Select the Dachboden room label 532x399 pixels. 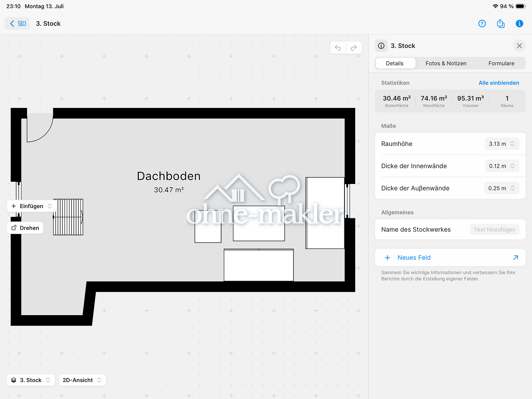point(169,176)
